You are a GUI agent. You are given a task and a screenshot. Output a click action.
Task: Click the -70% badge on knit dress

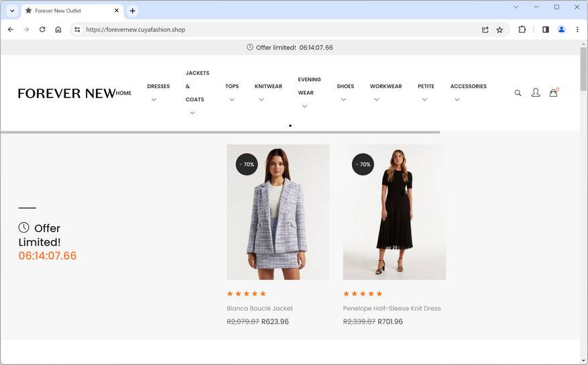(x=363, y=164)
